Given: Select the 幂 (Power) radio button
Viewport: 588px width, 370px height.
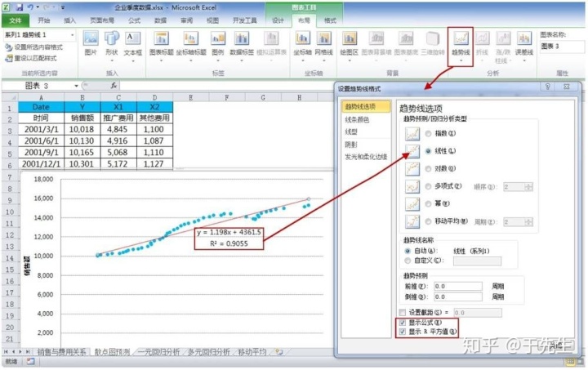Looking at the screenshot, I should 428,204.
